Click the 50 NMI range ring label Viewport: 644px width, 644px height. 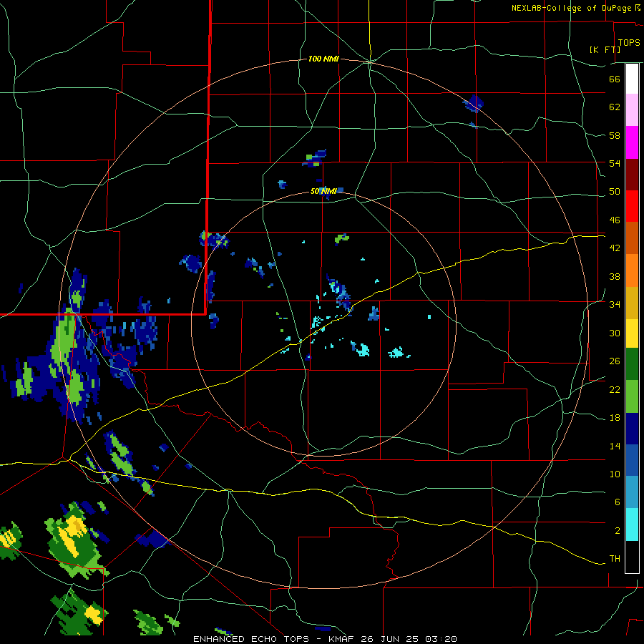pos(323,191)
